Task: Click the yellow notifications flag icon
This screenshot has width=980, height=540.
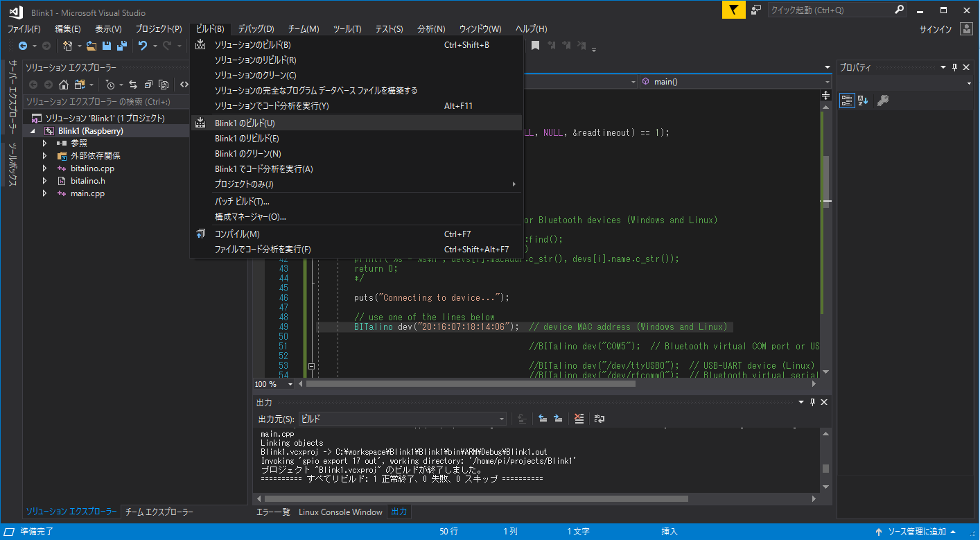Action: coord(734,10)
